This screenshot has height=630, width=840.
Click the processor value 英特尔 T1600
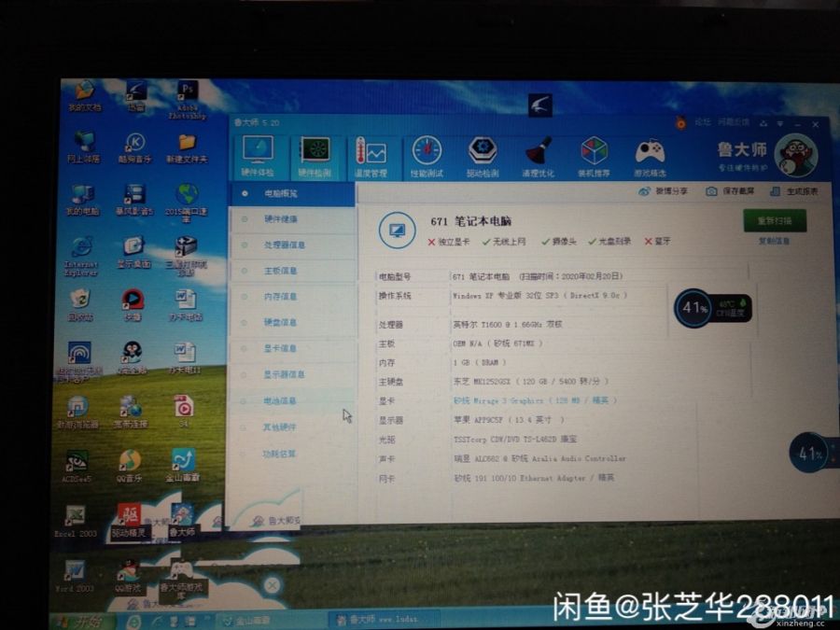click(508, 324)
